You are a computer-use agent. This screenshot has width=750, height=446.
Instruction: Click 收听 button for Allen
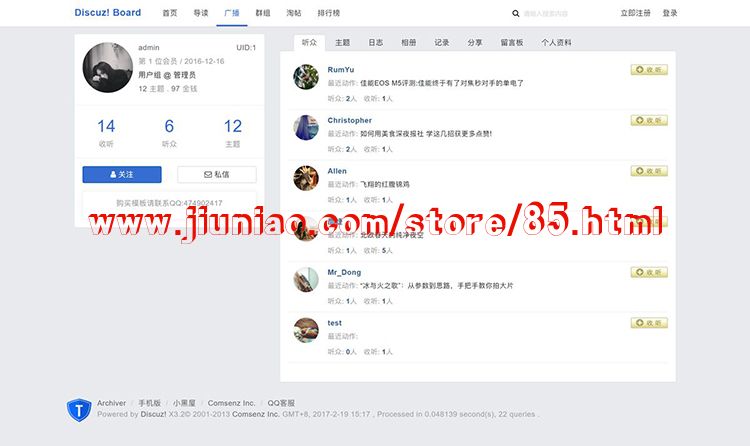649,171
